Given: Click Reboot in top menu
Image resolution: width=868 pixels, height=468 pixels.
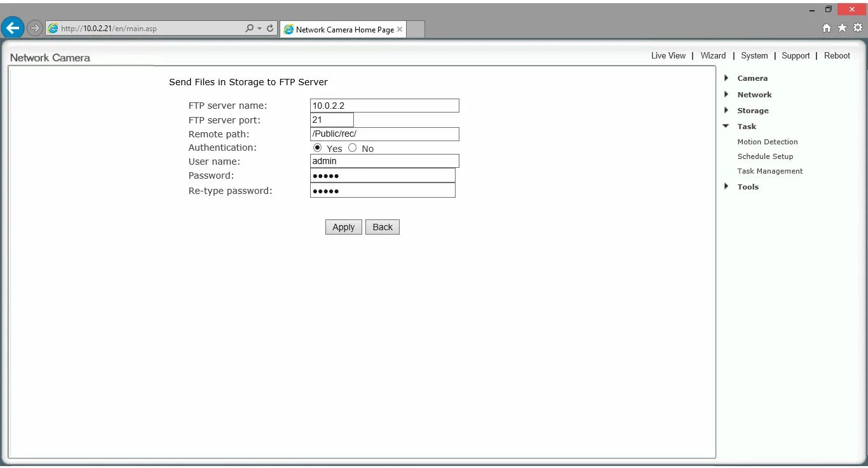Looking at the screenshot, I should (837, 56).
